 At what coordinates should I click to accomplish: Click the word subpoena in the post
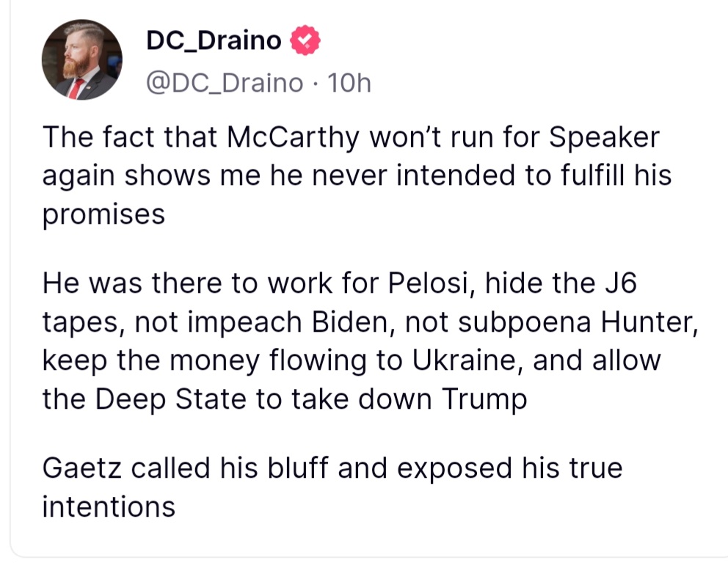pos(525,323)
